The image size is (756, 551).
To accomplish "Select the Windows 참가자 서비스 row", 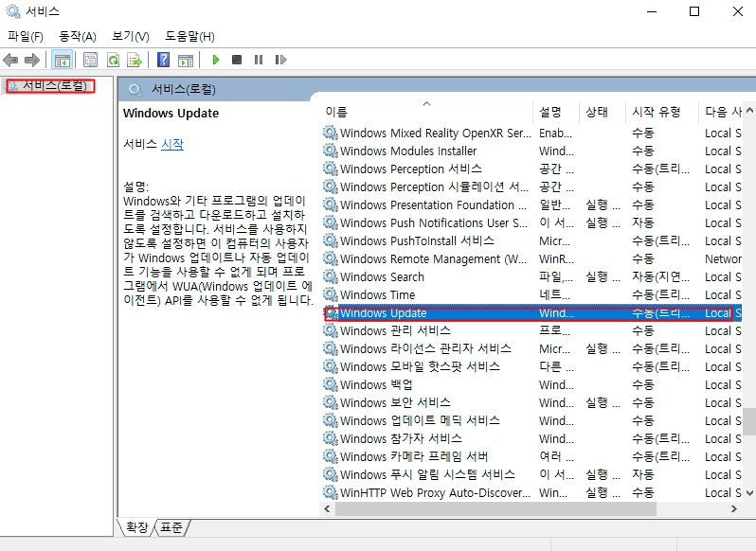I will [x=531, y=438].
